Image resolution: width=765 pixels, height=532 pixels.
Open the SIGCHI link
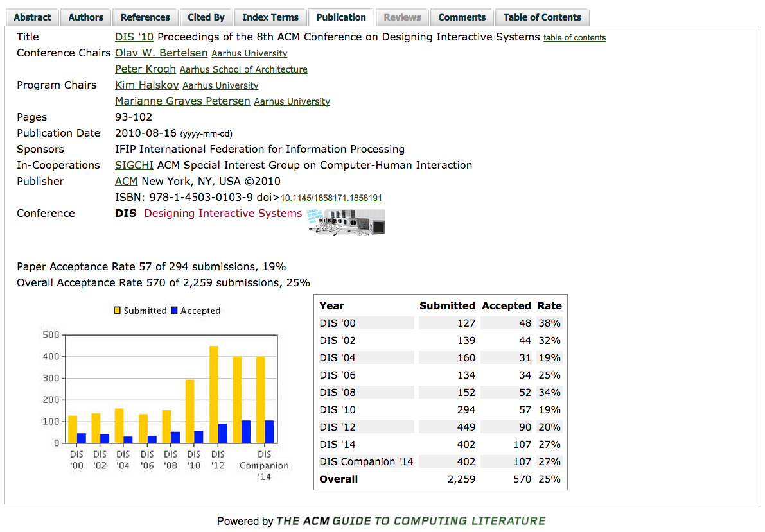[134, 165]
